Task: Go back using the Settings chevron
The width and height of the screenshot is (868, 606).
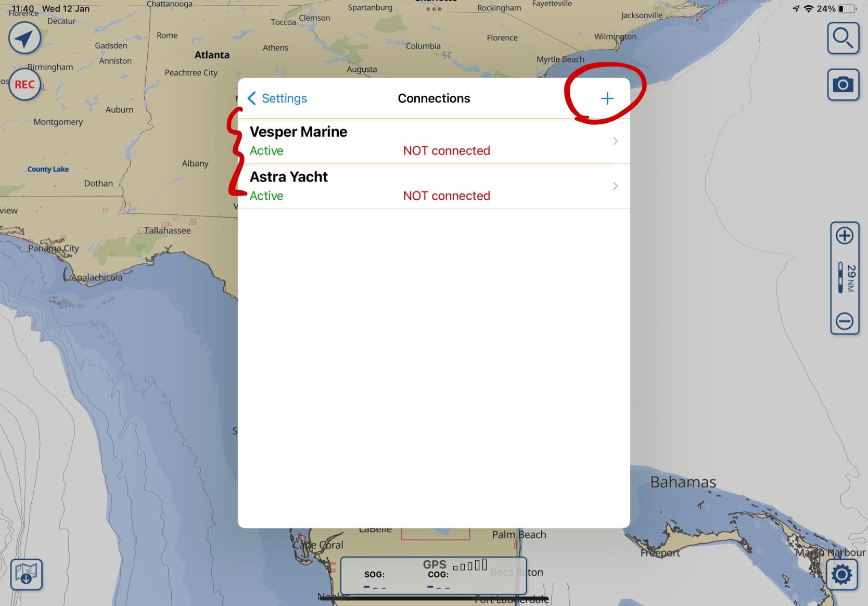Action: (277, 98)
